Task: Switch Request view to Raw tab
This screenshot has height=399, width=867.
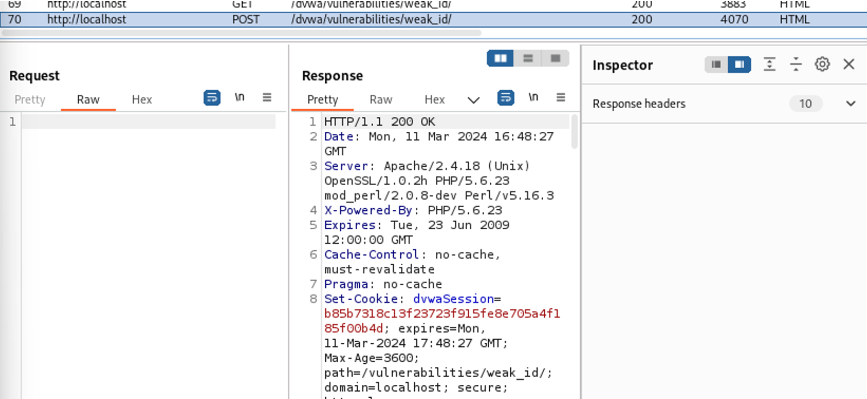Action: 88,99
